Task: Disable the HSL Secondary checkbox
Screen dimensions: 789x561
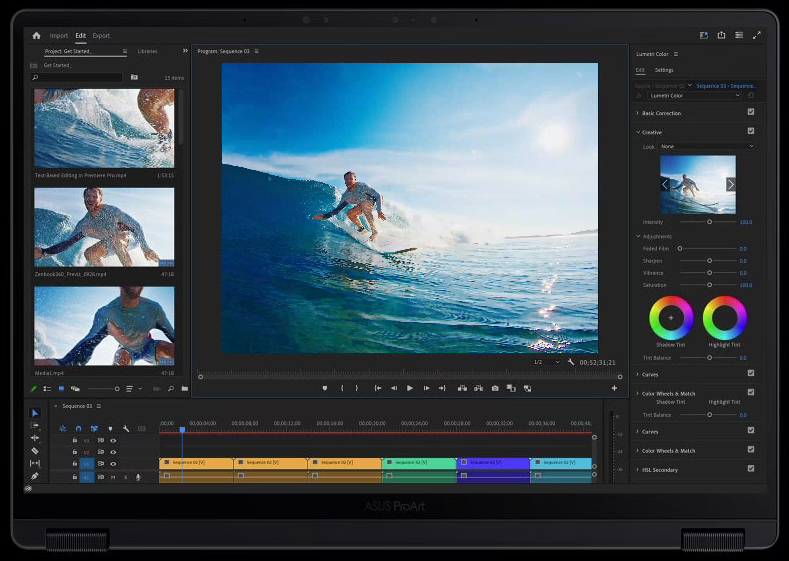Action: 751,468
